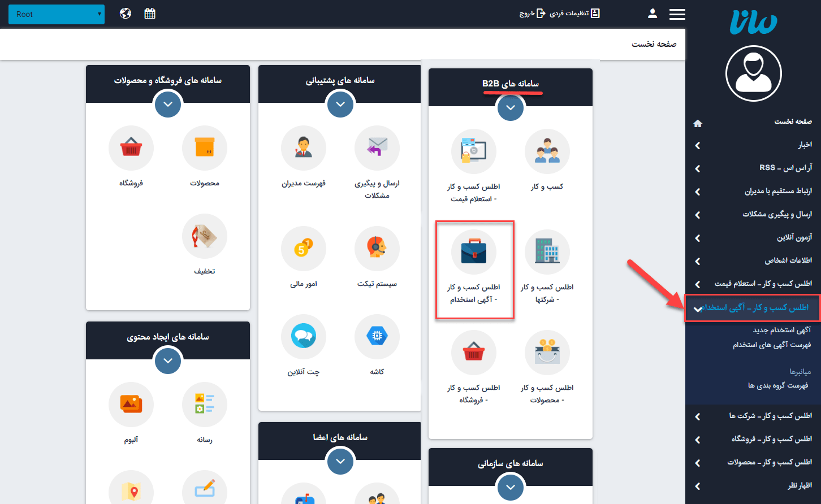The image size is (821, 504).
Task: Collapse the سامانه های فروشگاه و محصولات chevron
Action: click(x=167, y=105)
